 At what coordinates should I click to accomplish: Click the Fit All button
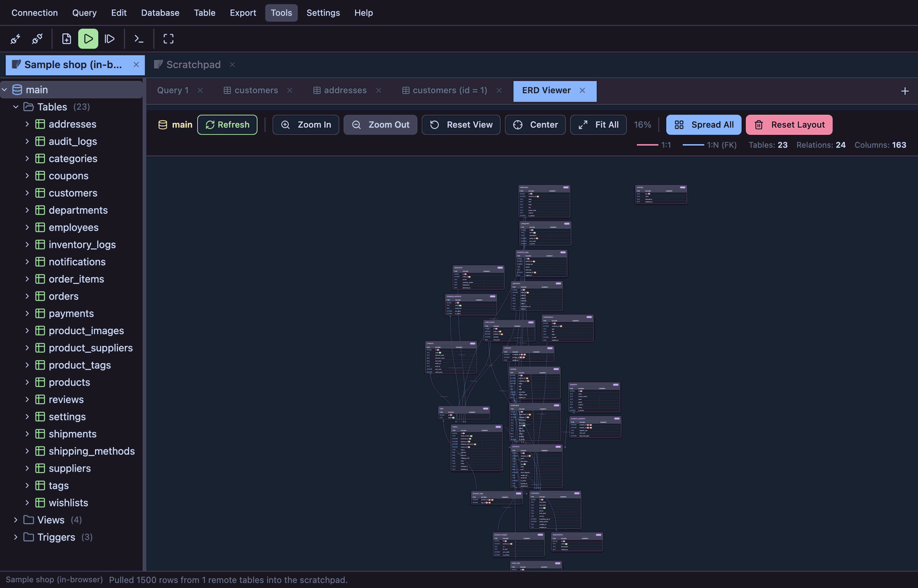click(x=598, y=124)
